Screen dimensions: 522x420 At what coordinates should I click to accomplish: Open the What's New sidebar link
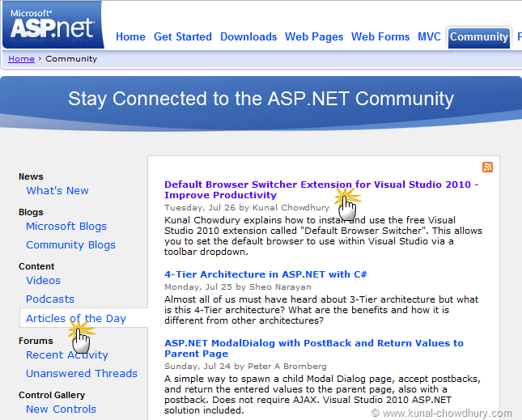pos(57,191)
